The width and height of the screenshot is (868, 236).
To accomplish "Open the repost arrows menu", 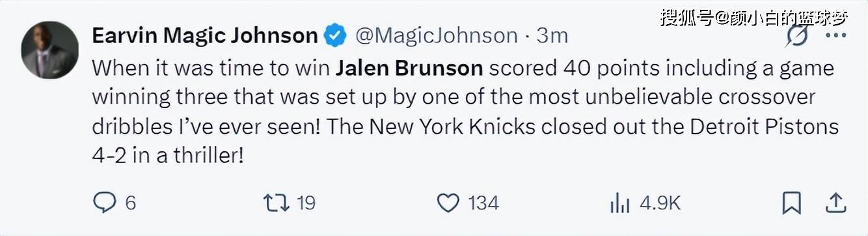I will (x=277, y=203).
